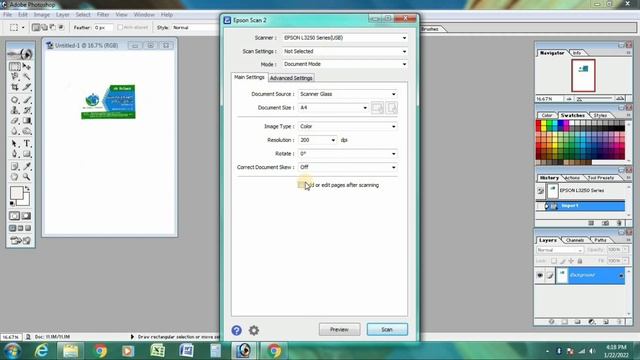
Task: Select the Rectangular Marquee tool
Action: pos(15,67)
